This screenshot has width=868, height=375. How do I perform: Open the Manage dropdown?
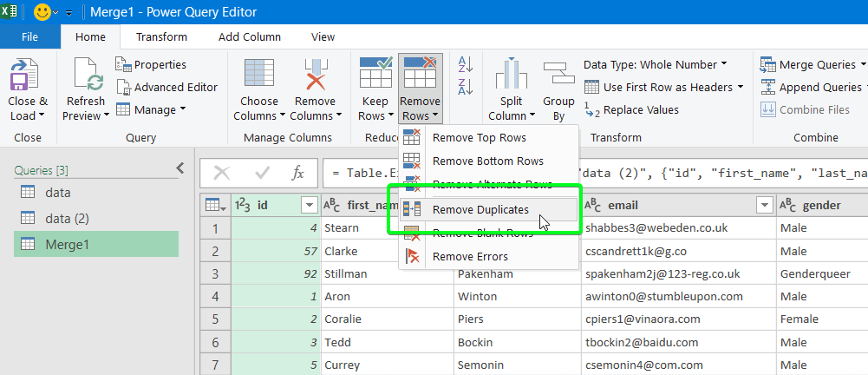(151, 109)
